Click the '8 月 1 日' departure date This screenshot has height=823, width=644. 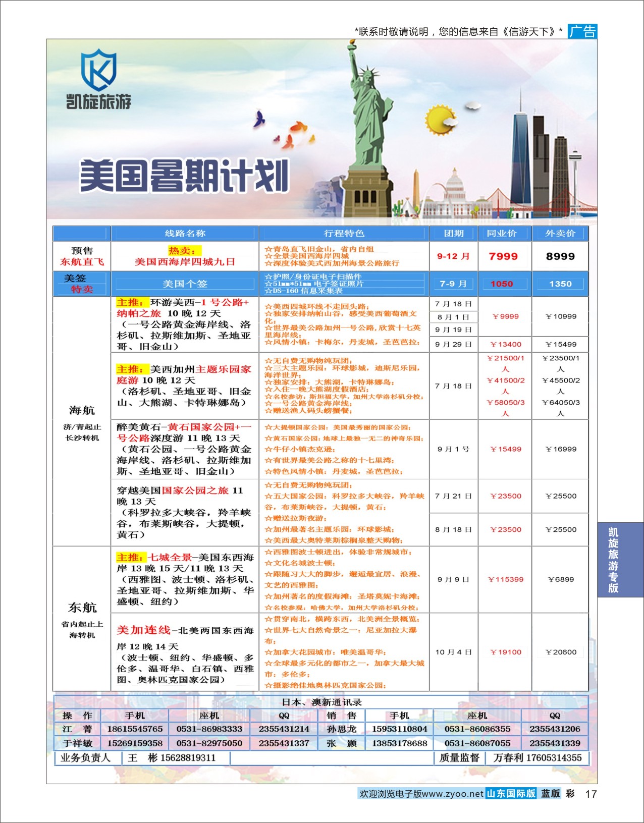click(x=453, y=317)
